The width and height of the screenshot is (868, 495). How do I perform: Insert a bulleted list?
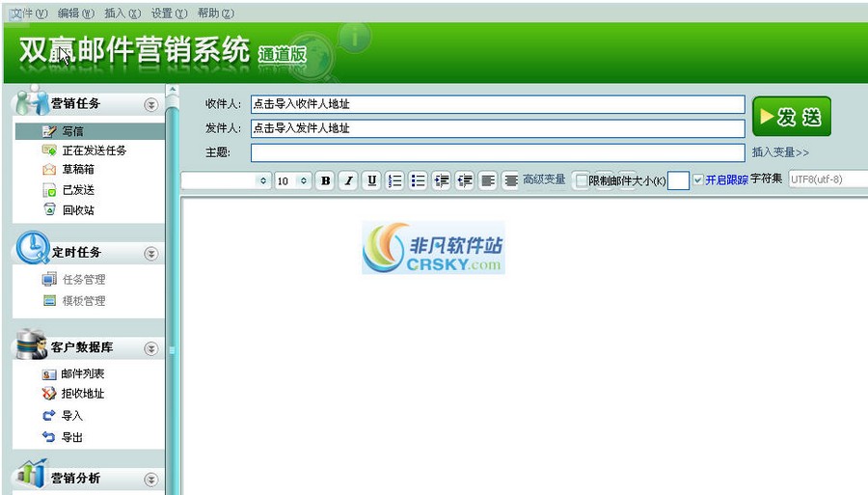[x=418, y=180]
